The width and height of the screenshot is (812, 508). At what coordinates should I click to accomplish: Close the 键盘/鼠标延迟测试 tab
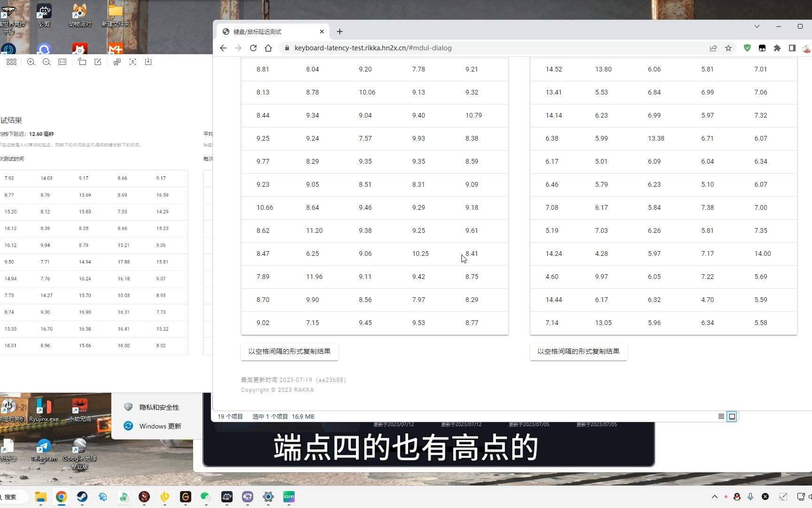pos(322,32)
